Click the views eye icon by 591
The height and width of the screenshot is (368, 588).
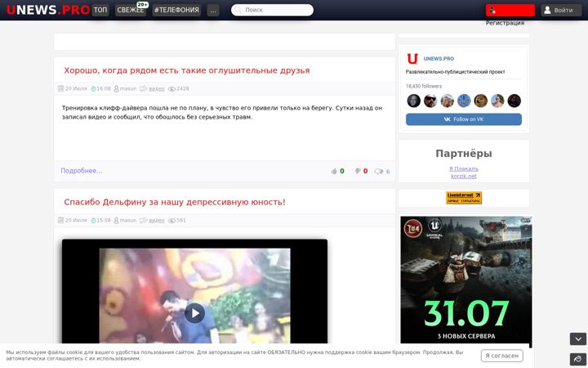171,221
